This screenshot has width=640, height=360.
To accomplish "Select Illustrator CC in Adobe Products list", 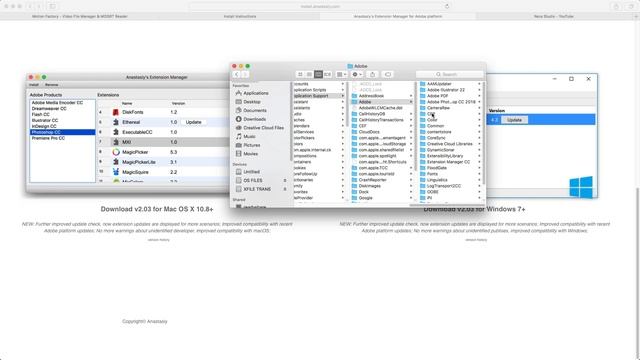I will pos(45,120).
